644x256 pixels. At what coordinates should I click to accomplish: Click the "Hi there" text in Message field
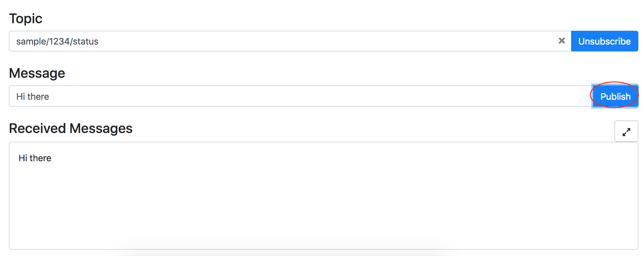click(33, 97)
